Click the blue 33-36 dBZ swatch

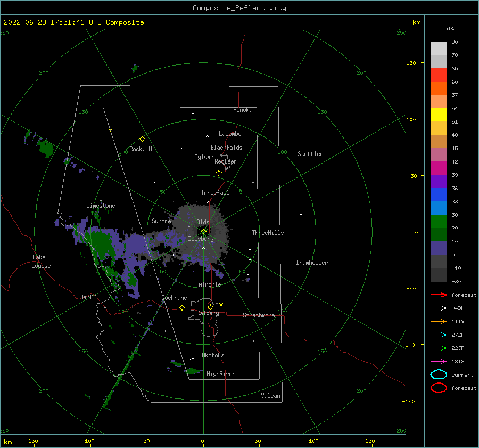pyautogui.click(x=439, y=195)
